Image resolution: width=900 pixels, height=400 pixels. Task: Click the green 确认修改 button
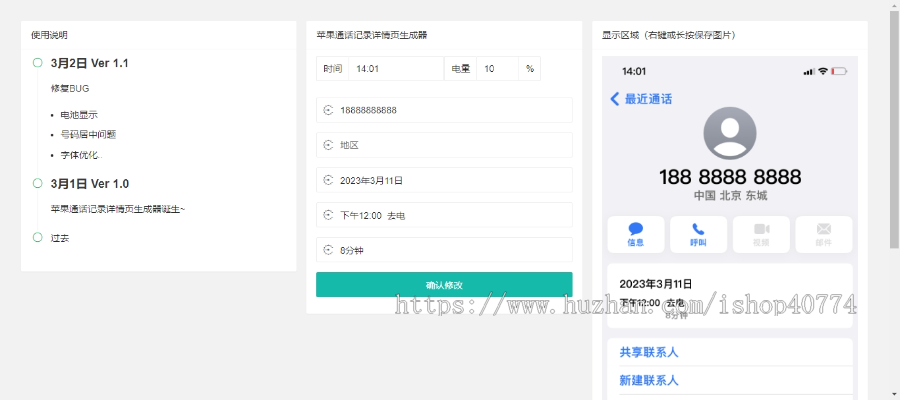pyautogui.click(x=444, y=285)
